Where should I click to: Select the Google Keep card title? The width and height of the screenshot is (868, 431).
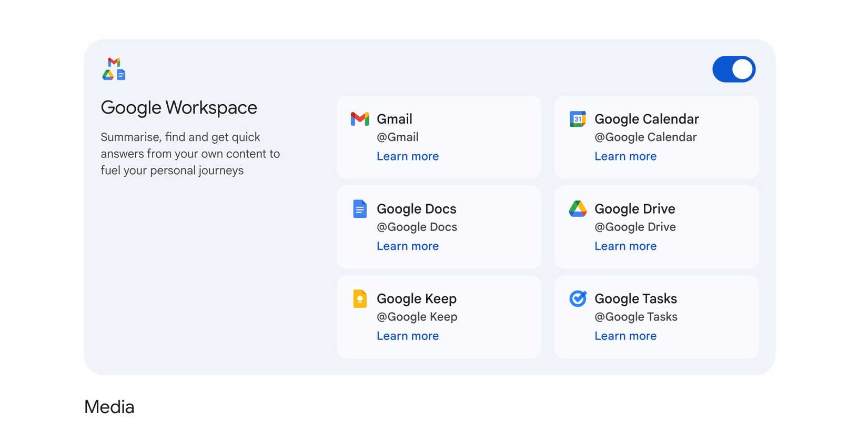point(417,299)
